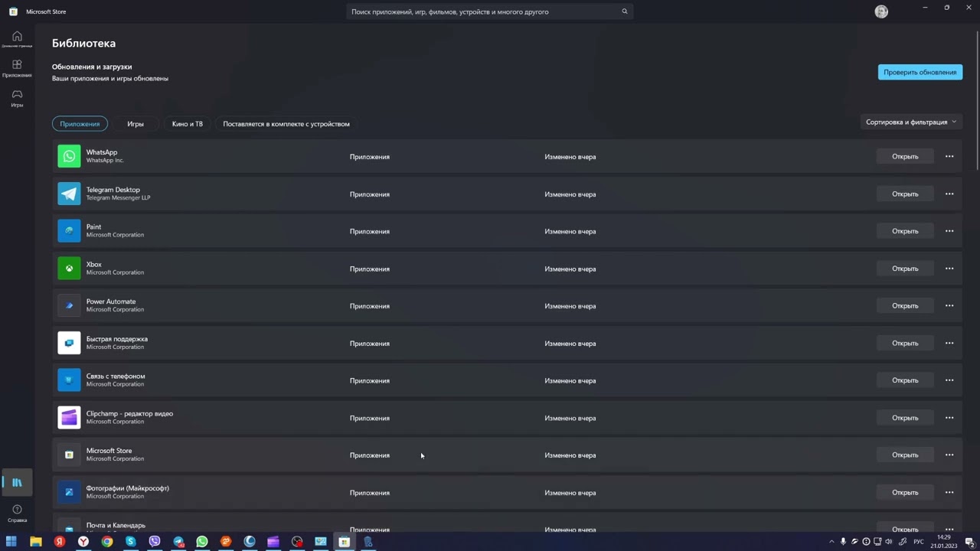Expand the Сортировка и фильтрация dropdown

click(x=911, y=122)
